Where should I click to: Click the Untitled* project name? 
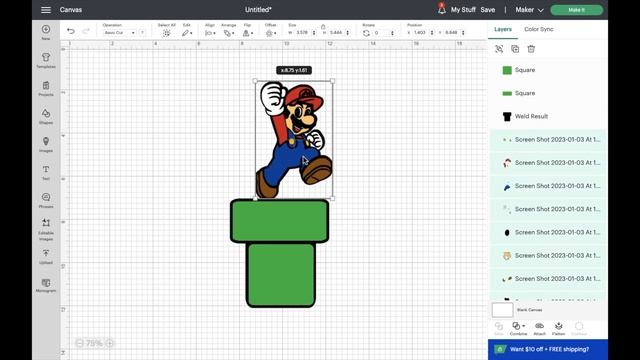[x=258, y=10]
